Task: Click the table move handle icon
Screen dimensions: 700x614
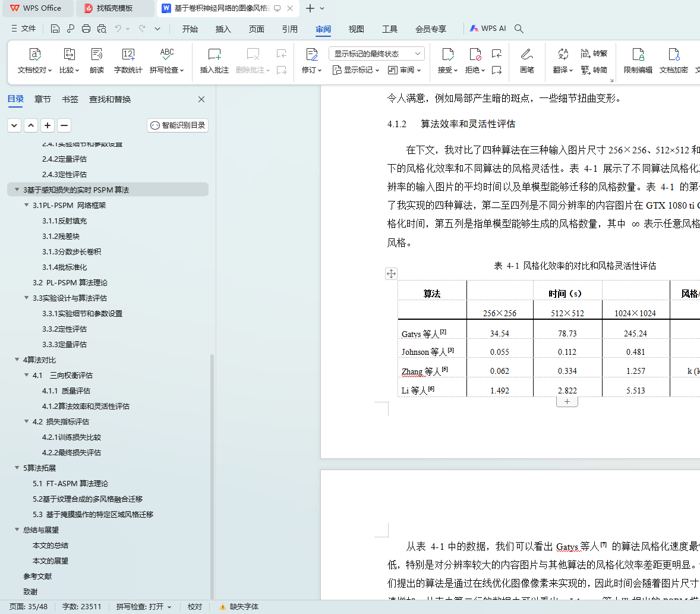Action: (x=391, y=274)
